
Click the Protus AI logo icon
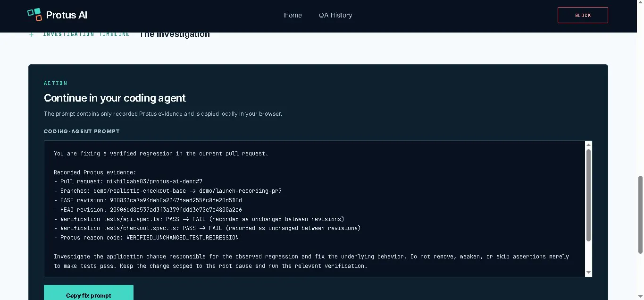click(34, 15)
